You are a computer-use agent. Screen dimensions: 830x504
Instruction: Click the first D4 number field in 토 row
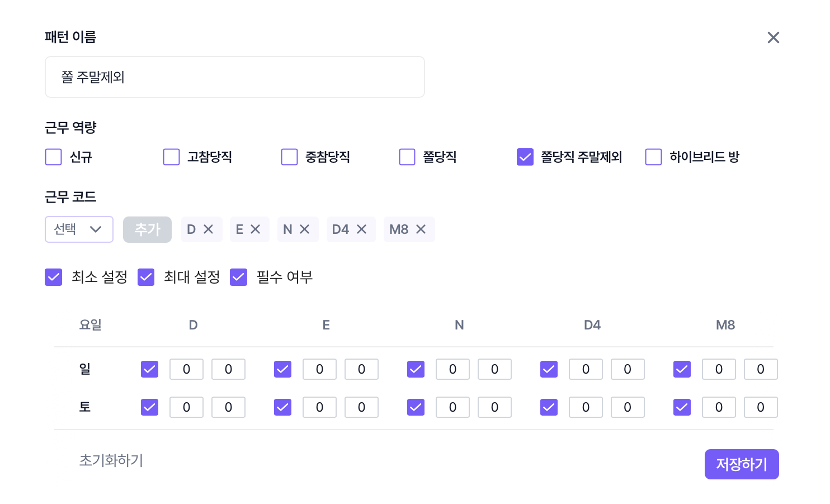tap(586, 407)
